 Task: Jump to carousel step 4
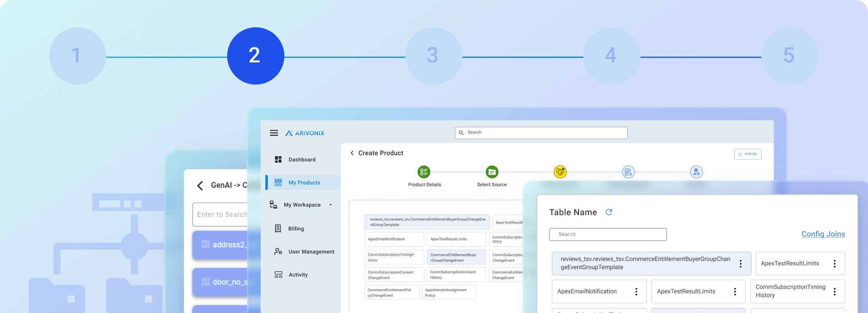611,56
